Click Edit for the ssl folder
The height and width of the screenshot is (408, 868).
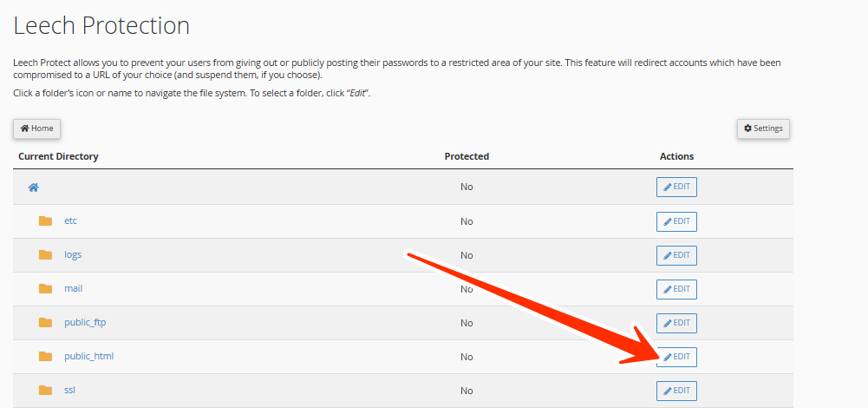[x=676, y=391]
